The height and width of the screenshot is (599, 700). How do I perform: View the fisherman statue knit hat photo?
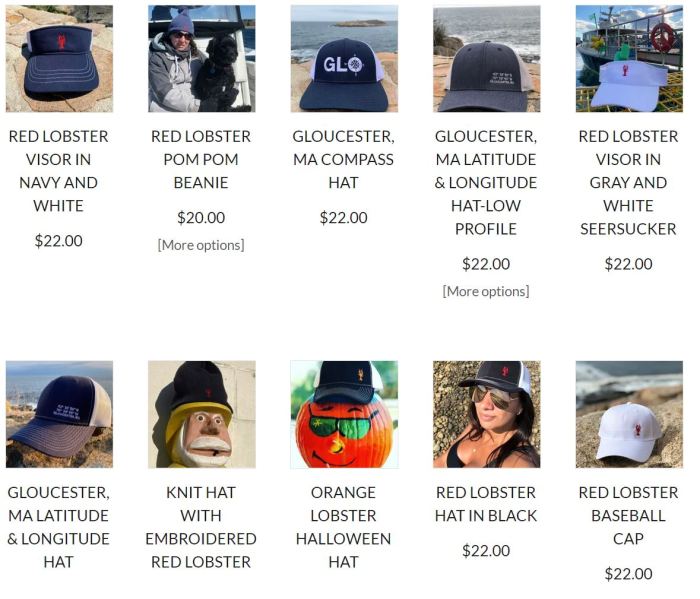[x=202, y=414]
